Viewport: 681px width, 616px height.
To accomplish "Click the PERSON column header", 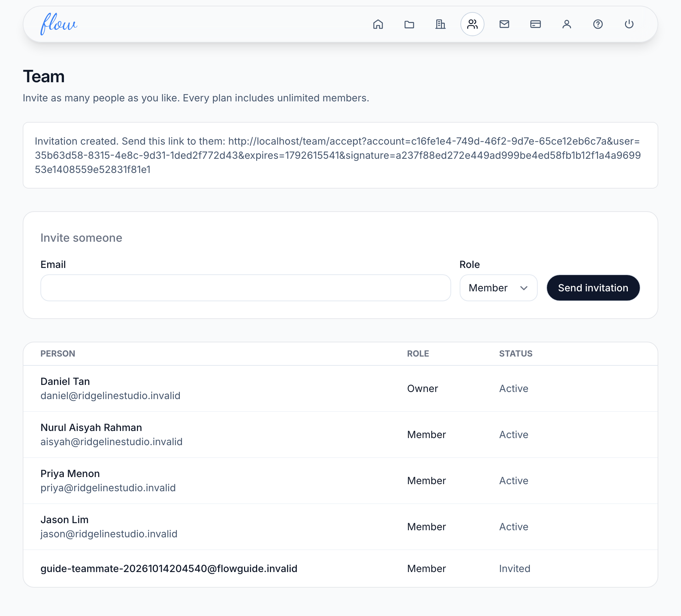I will pyautogui.click(x=58, y=353).
